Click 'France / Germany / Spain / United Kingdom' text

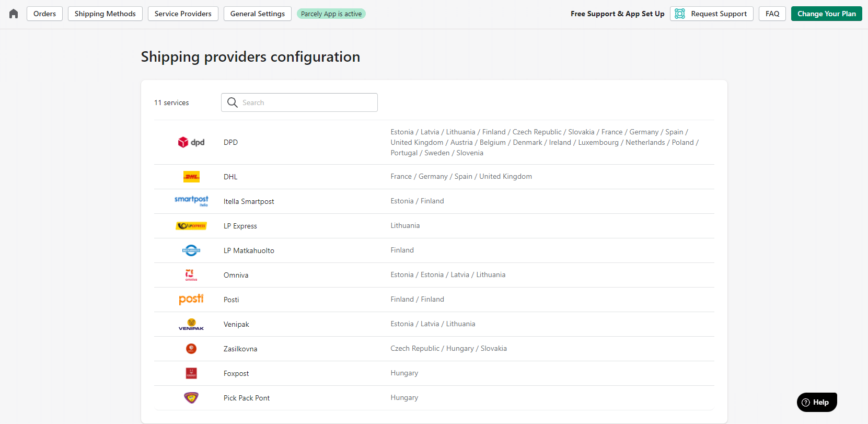(461, 176)
